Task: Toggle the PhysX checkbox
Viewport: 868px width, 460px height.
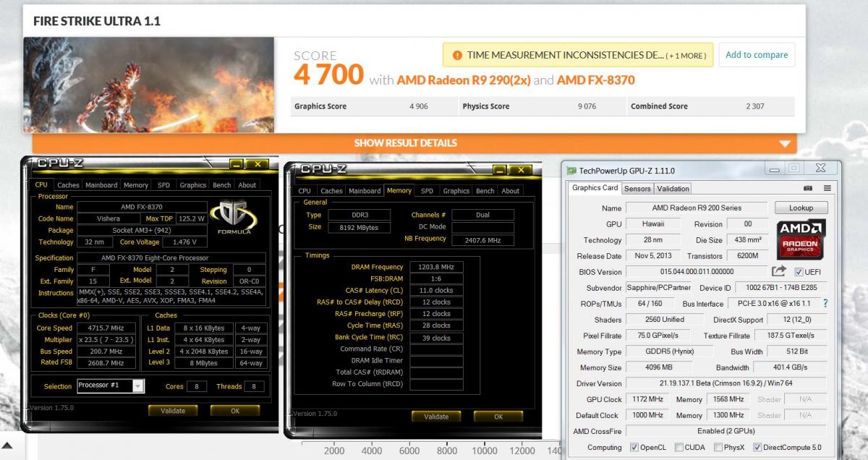Action: click(718, 447)
